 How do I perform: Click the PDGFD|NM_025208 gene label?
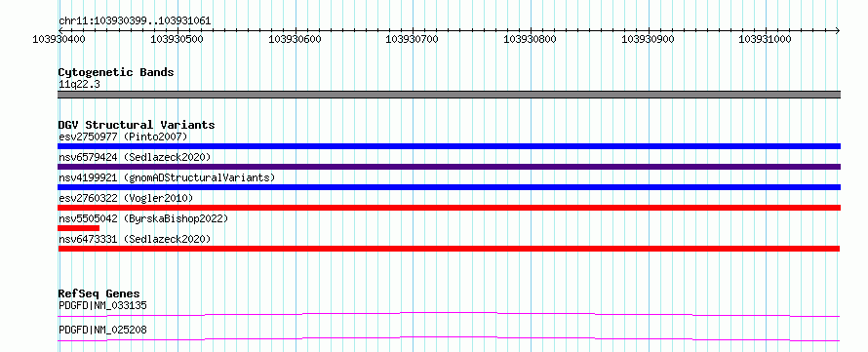(x=102, y=330)
